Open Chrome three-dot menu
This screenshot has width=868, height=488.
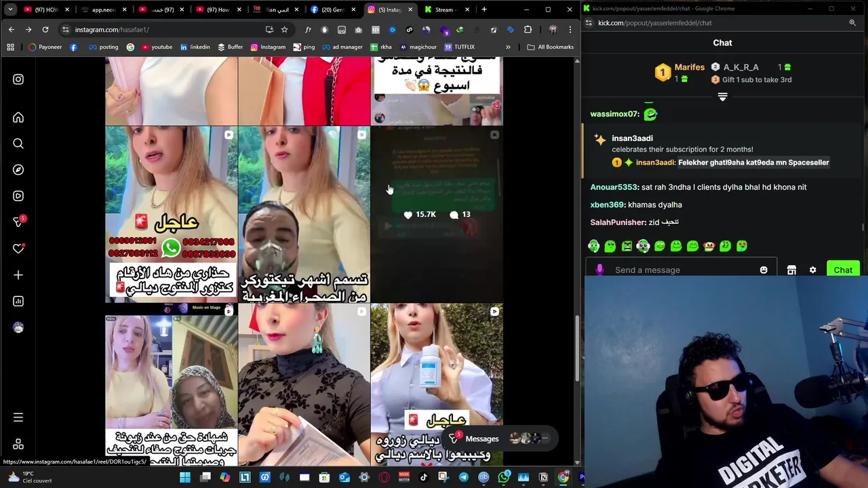click(570, 30)
